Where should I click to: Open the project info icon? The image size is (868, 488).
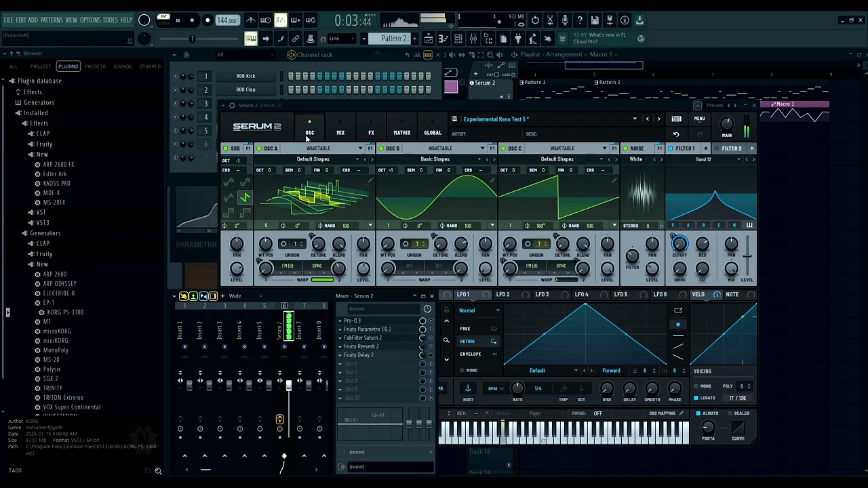point(625,20)
